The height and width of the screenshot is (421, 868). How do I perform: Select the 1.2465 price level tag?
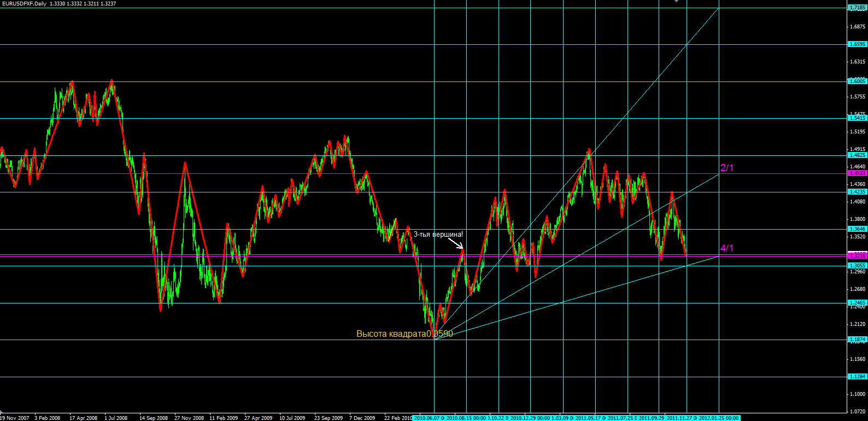857,303
